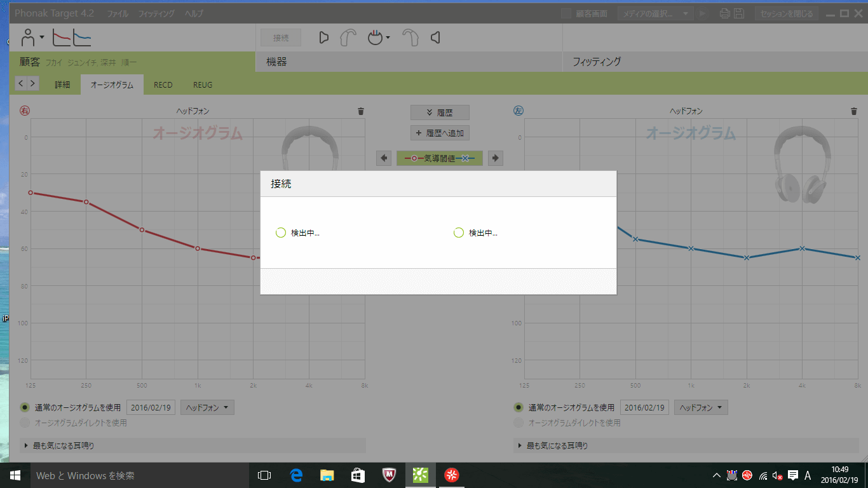The height and width of the screenshot is (488, 868).
Task: Click 履歴へ追加 button
Action: point(440,133)
